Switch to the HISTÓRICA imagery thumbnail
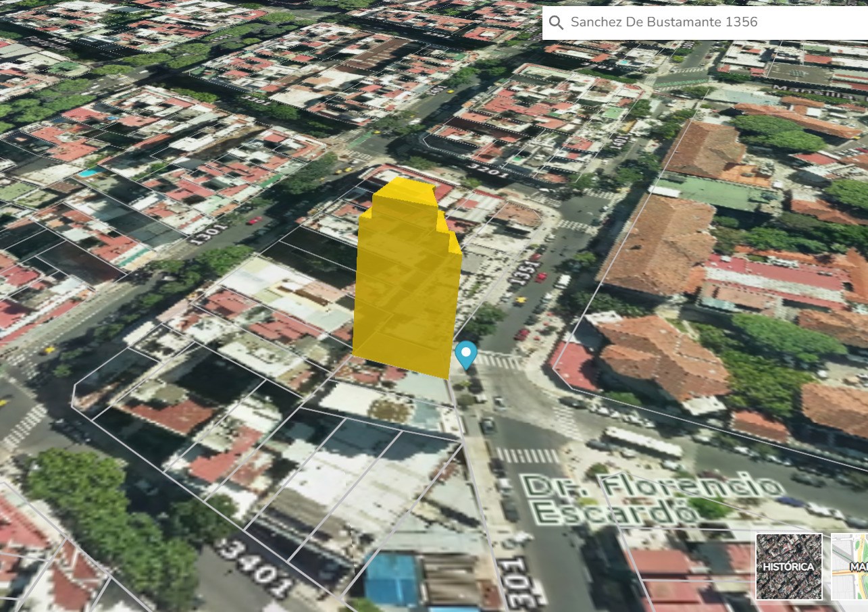The height and width of the screenshot is (612, 868). tap(788, 566)
